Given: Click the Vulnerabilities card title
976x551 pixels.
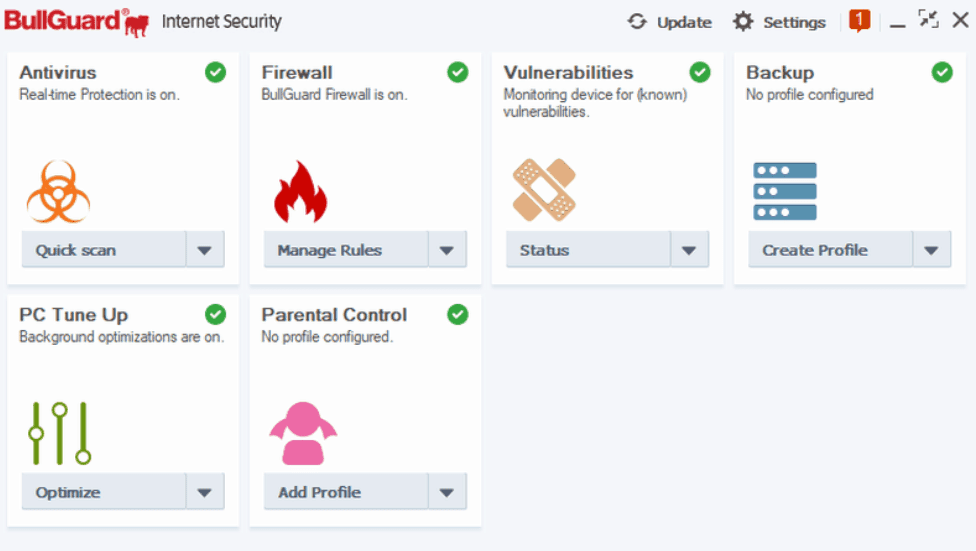Looking at the screenshot, I should tap(568, 72).
